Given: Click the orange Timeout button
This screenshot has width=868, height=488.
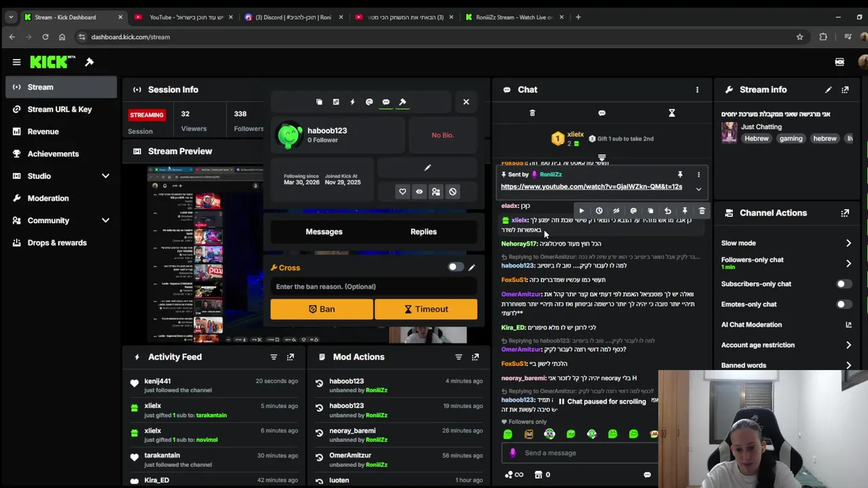Looking at the screenshot, I should tap(426, 309).
